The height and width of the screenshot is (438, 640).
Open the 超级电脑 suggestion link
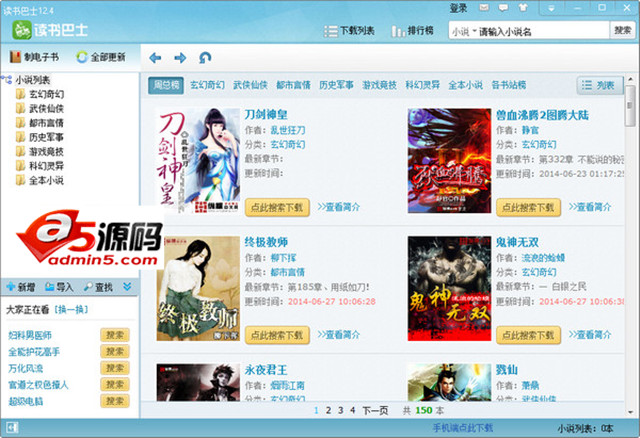25,402
